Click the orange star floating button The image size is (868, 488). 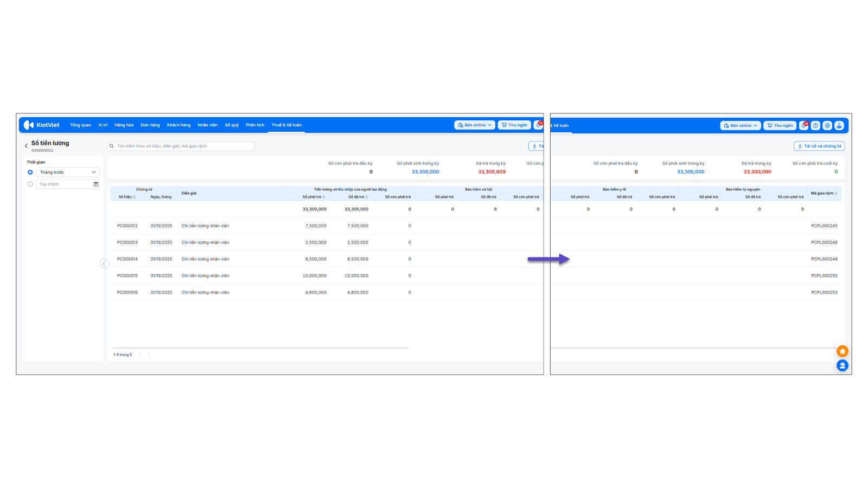pos(843,351)
